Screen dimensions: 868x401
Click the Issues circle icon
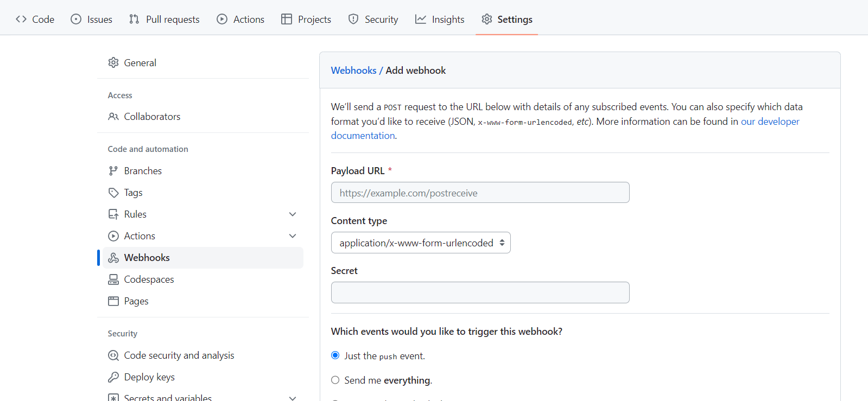coord(76,20)
